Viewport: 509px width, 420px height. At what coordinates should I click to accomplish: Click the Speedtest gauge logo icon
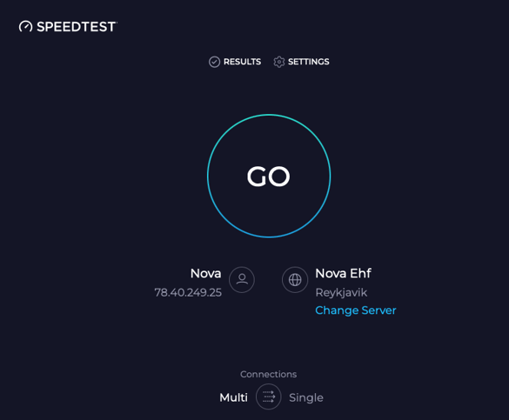[25, 27]
